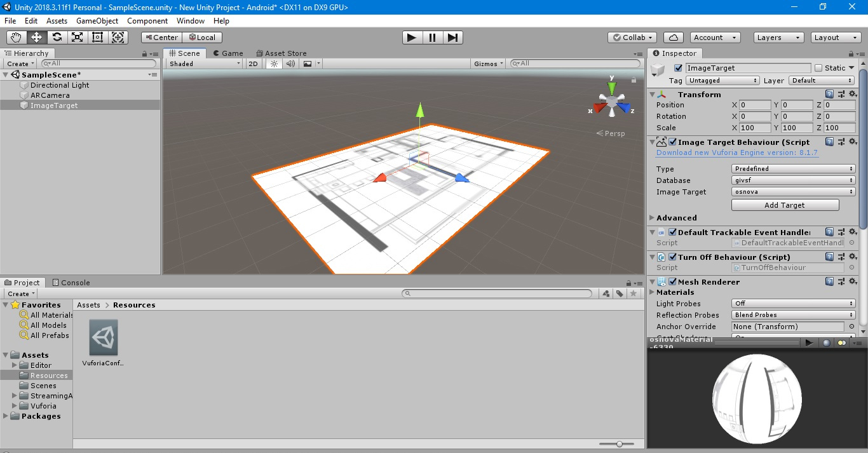868x453 pixels.
Task: Open the Account dropdown button
Action: coord(715,37)
